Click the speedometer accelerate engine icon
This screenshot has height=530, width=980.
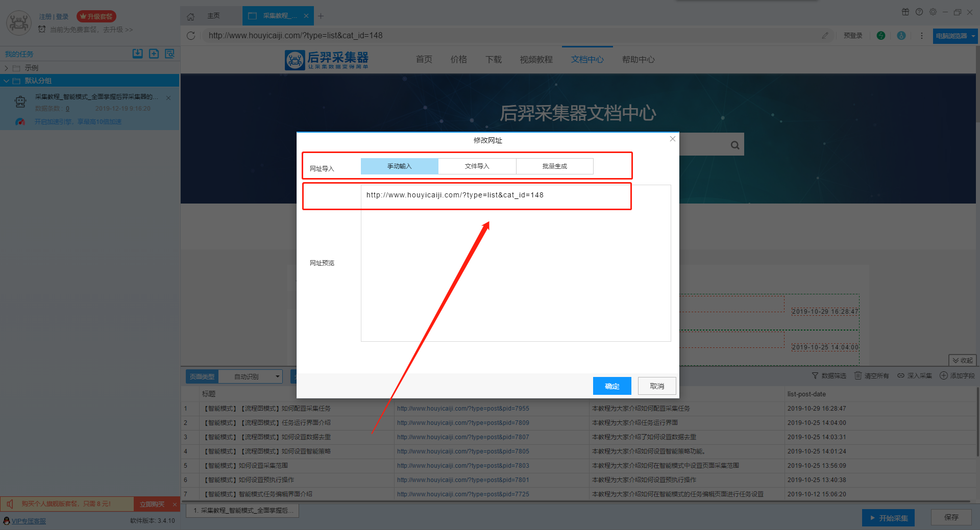20,122
